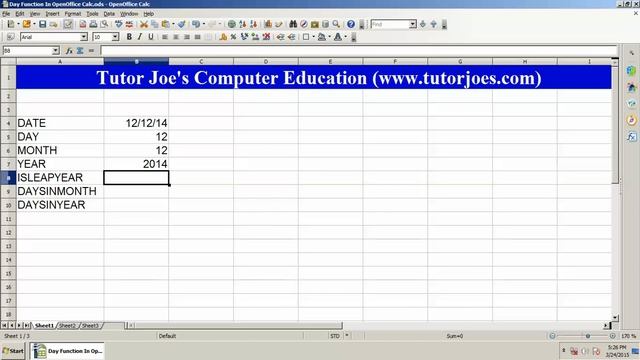Expand the Find toolbar dropdown arrow
This screenshot has width=640, height=360.
[x=413, y=24]
